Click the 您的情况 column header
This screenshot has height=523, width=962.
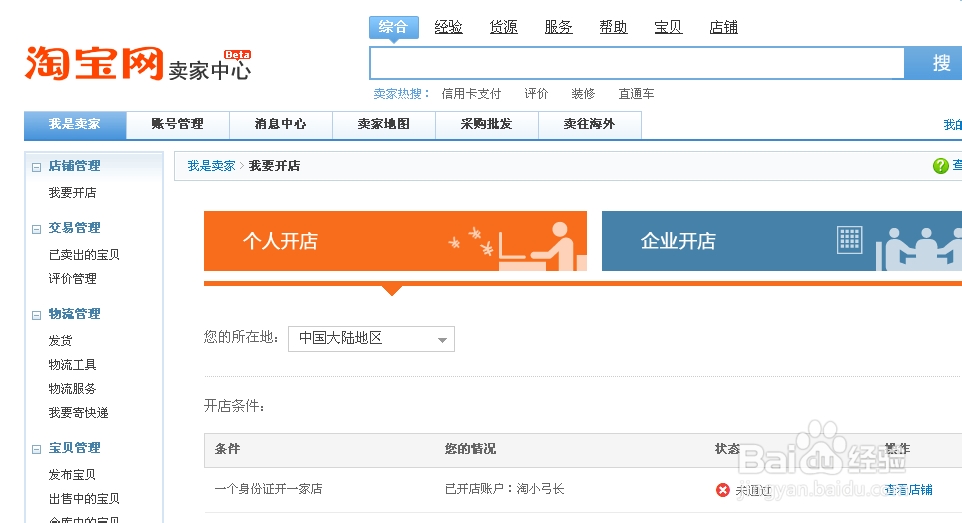(x=470, y=449)
